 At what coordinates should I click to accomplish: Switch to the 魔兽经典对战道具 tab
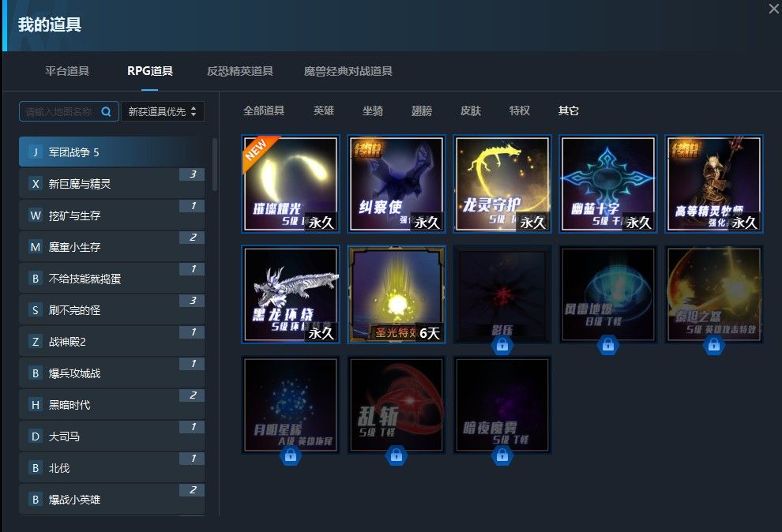[x=348, y=71]
